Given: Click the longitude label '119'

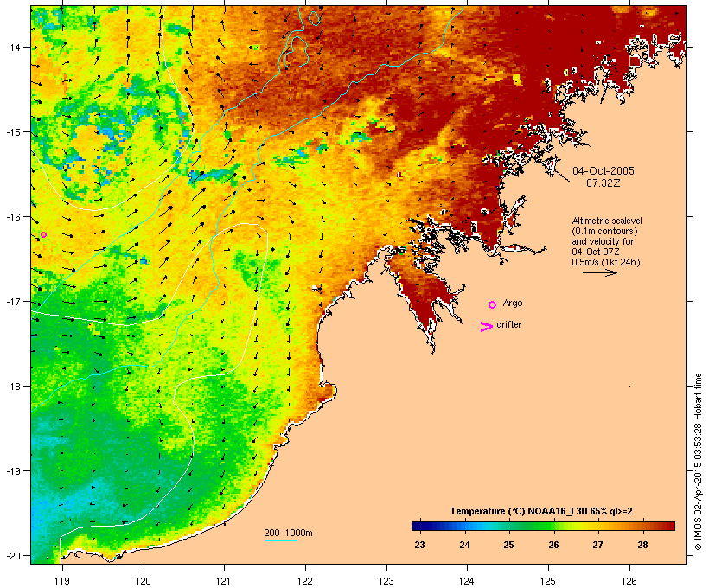Looking at the screenshot, I should [x=62, y=581].
